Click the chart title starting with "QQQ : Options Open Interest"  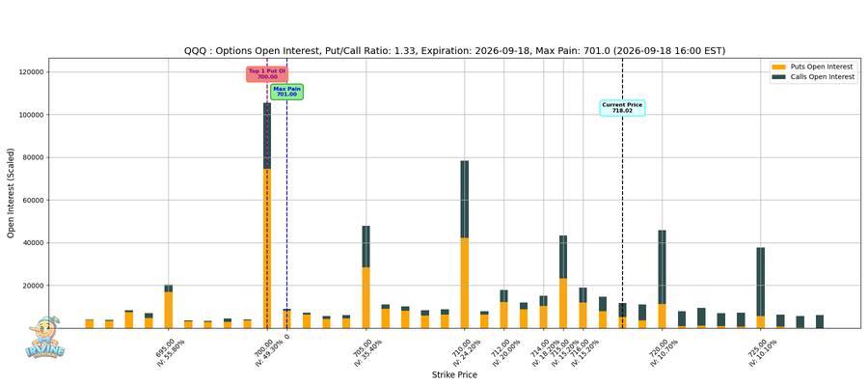coord(454,51)
